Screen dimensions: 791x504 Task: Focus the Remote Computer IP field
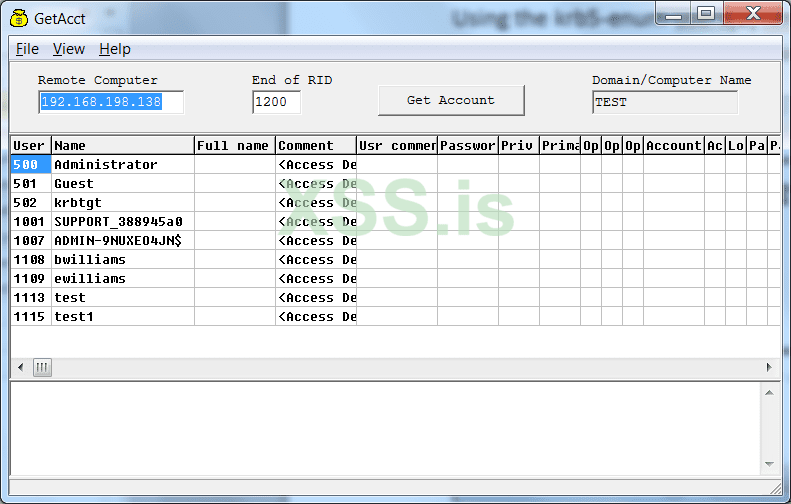111,102
